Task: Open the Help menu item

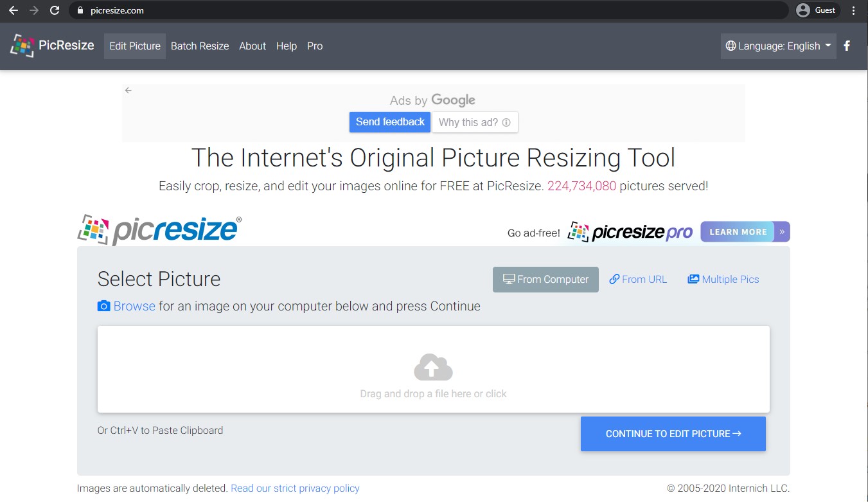Action: [x=287, y=46]
